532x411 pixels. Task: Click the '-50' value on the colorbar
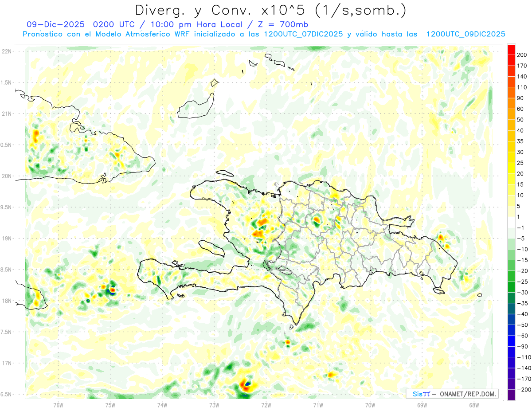(522, 325)
